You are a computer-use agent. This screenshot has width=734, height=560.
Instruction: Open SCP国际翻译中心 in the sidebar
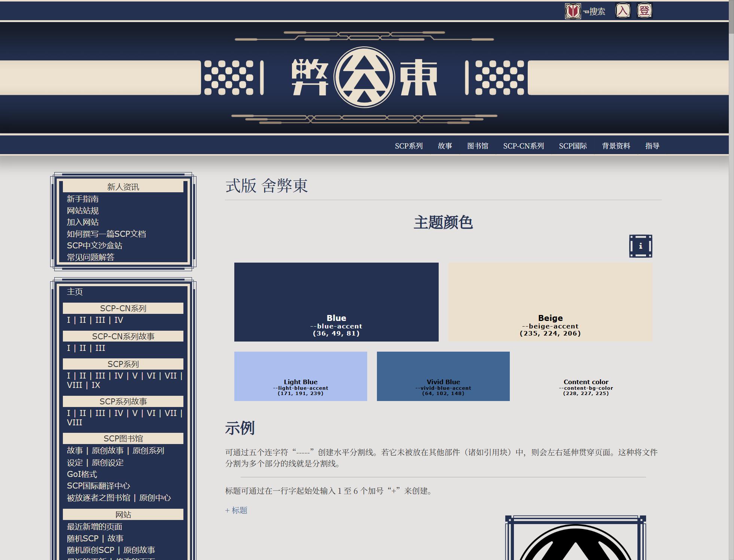tap(98, 486)
